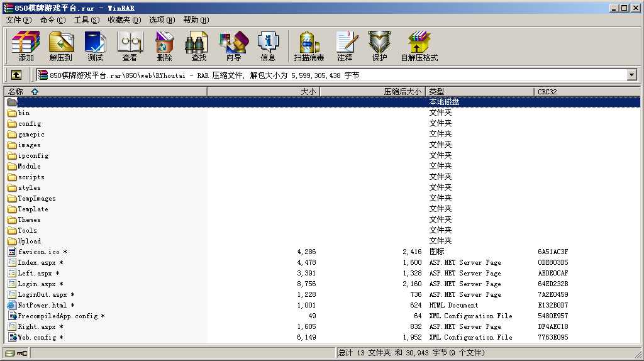Show archive Info (信息) icon
Screen dimensions: 644x361
tap(268, 45)
